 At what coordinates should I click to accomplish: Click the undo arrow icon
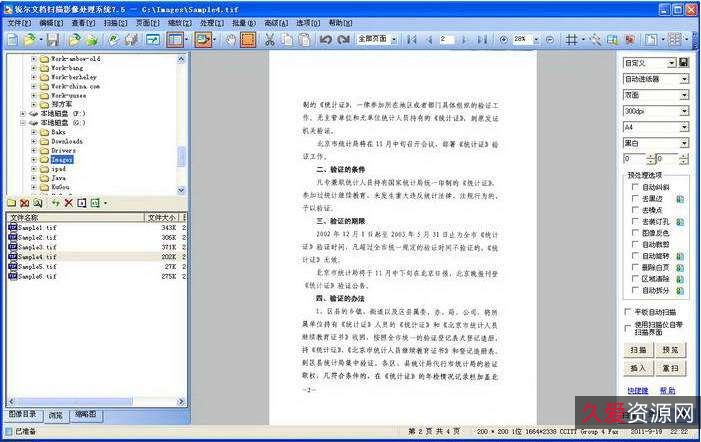click(326, 40)
